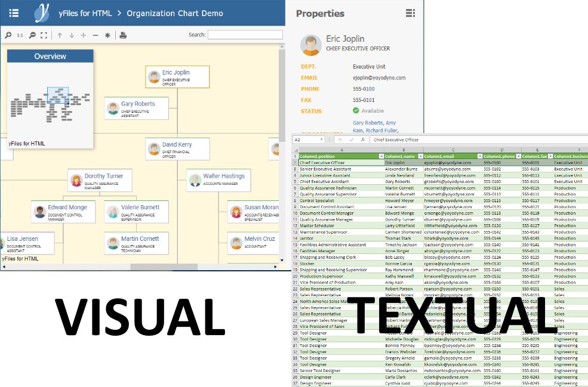Viewport: 588px width, 387px height.
Task: Select the Melvin Cruz node in chart
Action: coord(254,243)
